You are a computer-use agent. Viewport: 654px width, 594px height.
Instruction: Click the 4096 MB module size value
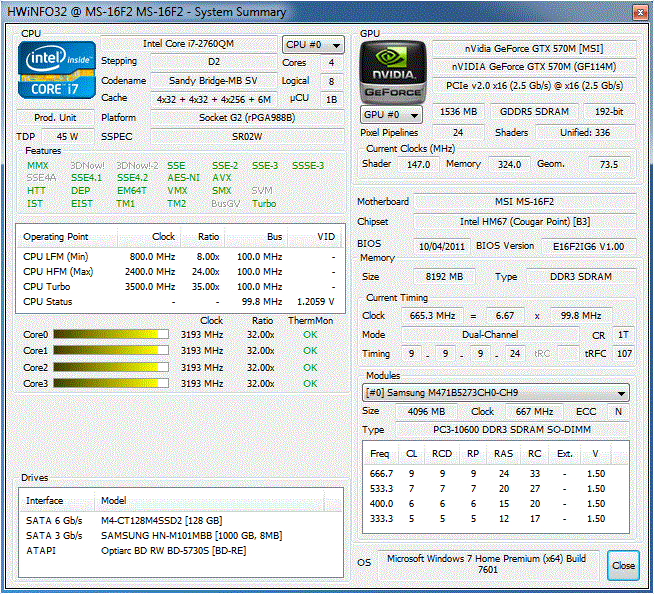(x=426, y=411)
